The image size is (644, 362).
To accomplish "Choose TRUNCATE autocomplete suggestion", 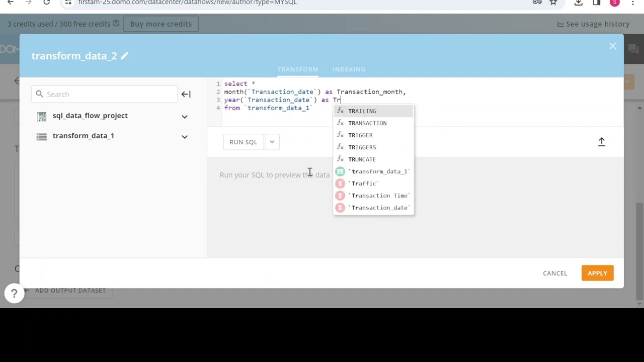I will (373, 159).
